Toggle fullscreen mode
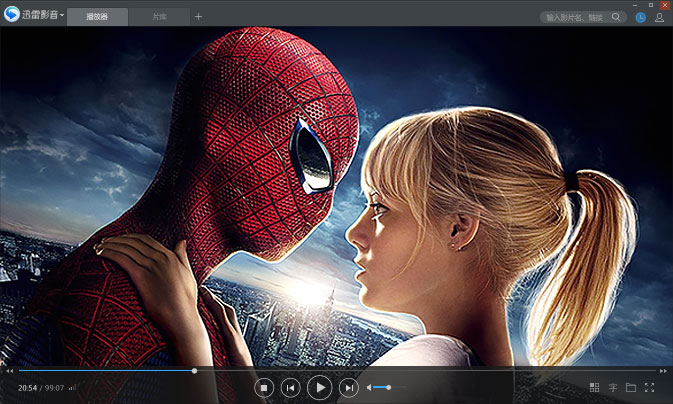The image size is (673, 404). [x=650, y=387]
